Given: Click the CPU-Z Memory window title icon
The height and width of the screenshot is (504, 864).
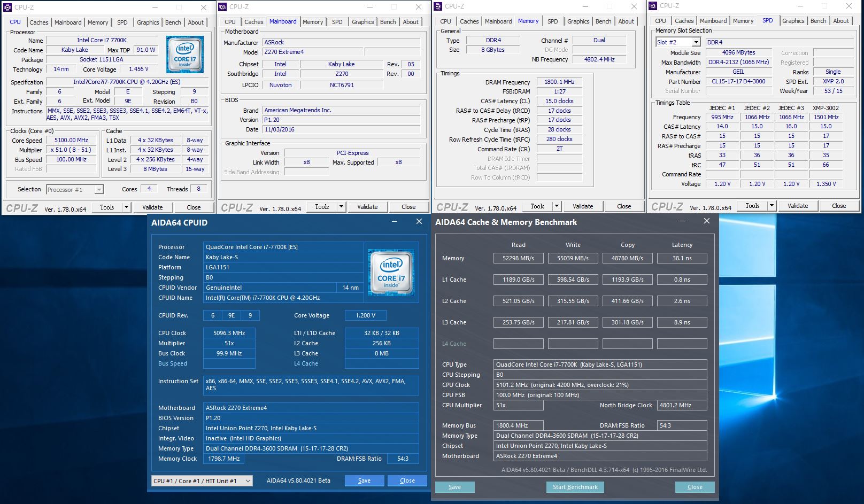Looking at the screenshot, I should coord(438,6).
